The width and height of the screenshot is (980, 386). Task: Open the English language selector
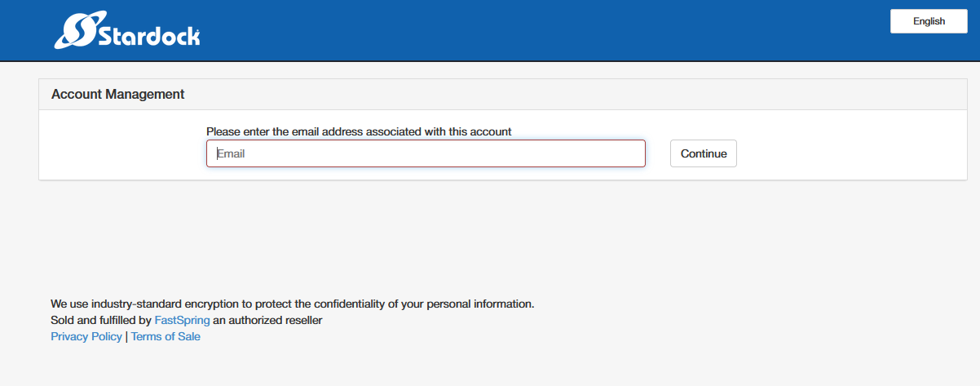(x=929, y=22)
